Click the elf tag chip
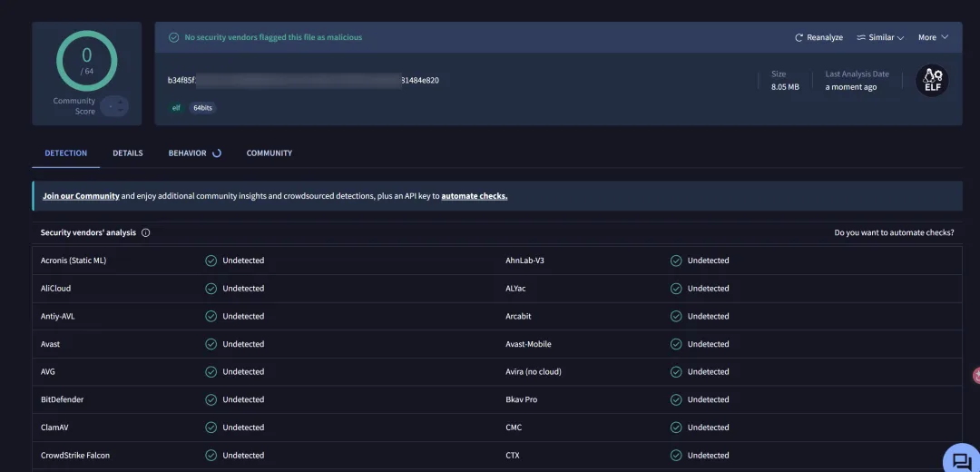Viewport: 980px width, 472px height. coord(176,108)
